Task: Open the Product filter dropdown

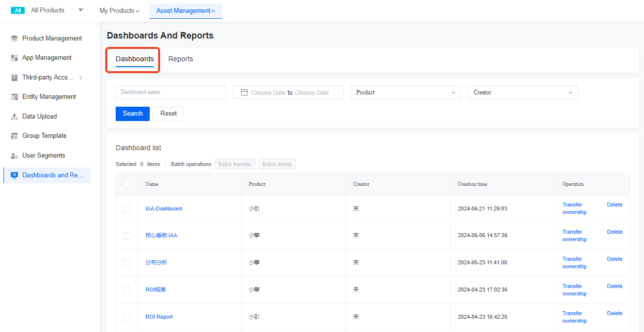Action: coord(405,92)
